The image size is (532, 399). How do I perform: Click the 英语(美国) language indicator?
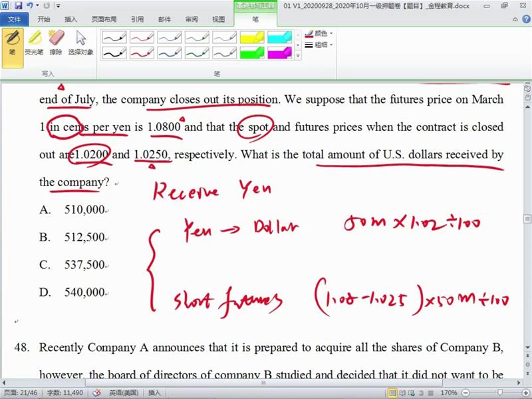click(124, 393)
